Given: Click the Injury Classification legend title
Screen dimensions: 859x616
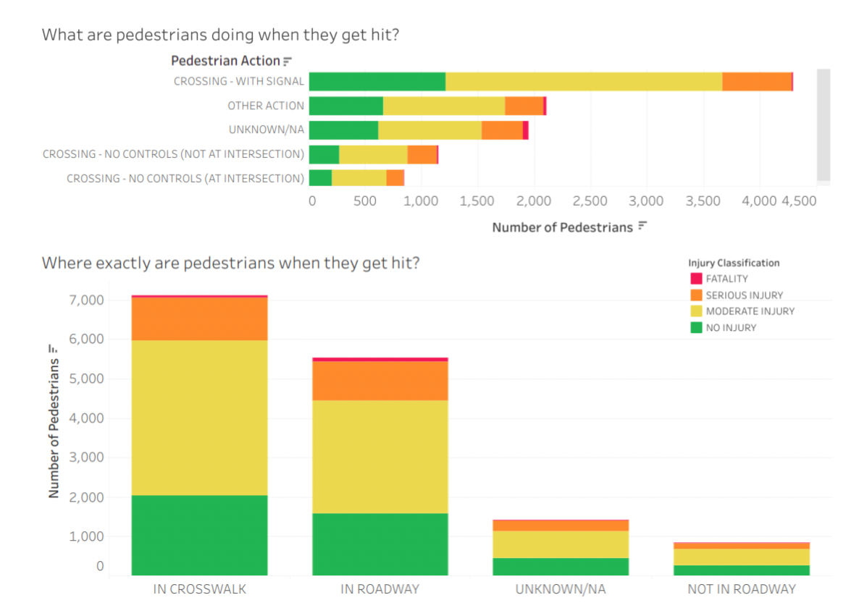Looking at the screenshot, I should 734,263.
